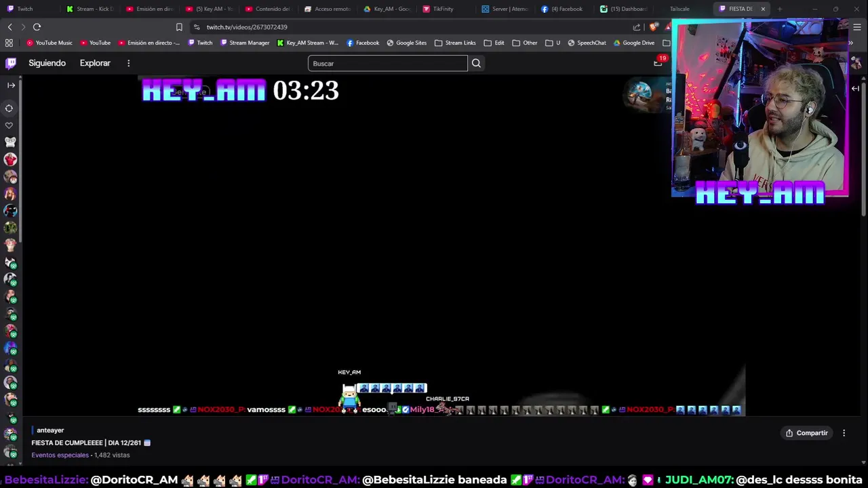Open the Facebook bookmark

point(363,43)
